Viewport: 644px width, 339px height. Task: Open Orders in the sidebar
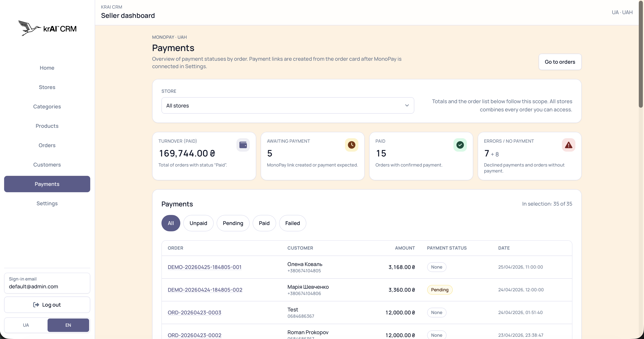click(47, 145)
